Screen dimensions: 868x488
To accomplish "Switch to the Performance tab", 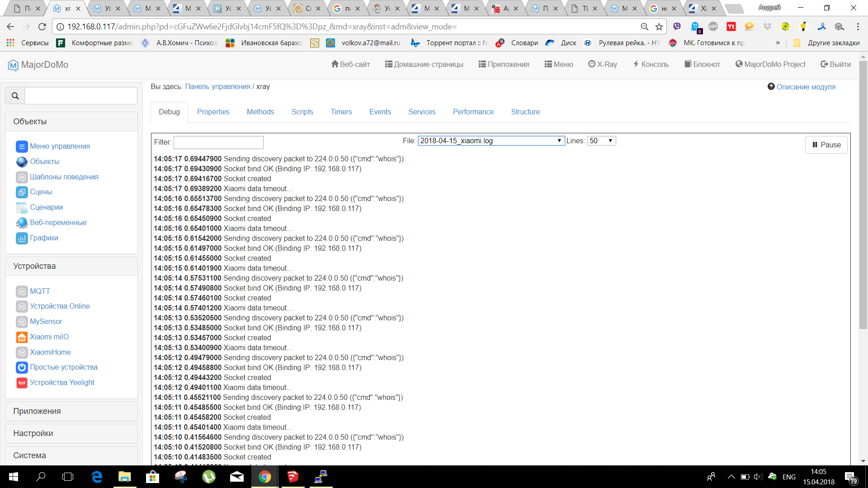I will (x=473, y=112).
